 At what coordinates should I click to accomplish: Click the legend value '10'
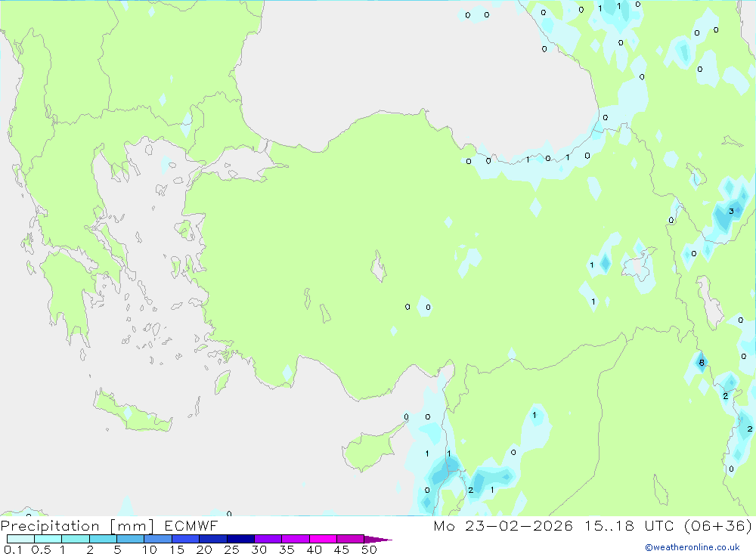149,549
